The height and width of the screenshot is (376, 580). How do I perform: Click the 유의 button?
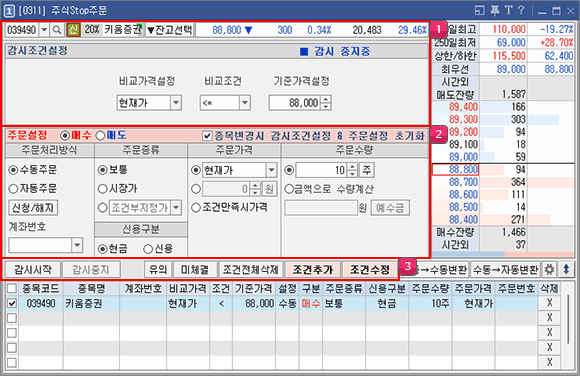(x=158, y=269)
